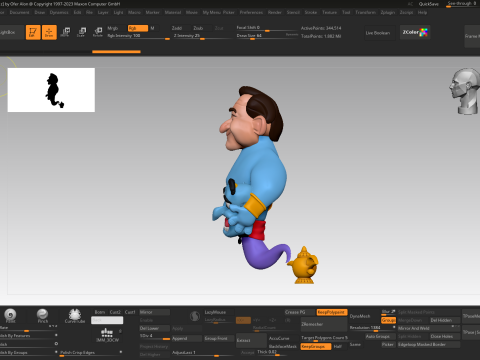Click the Auto Groups button
Screen dimensions: 480x360
click(380, 336)
